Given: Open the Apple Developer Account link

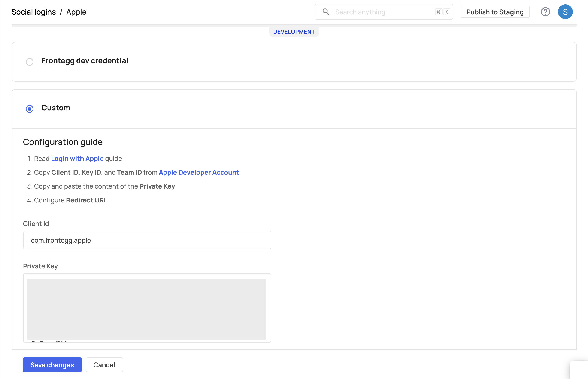Looking at the screenshot, I should point(199,172).
